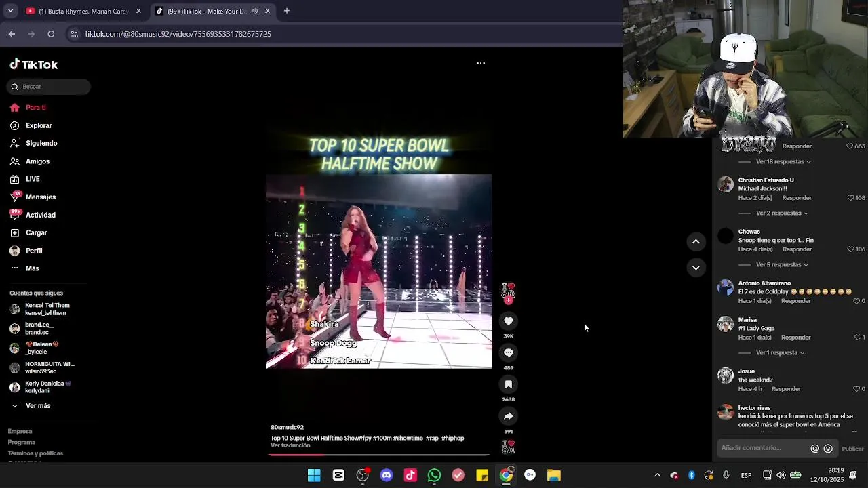868x488 pixels.
Task: Expand Ver 5 respuestas under Chewas
Action: [x=782, y=265]
